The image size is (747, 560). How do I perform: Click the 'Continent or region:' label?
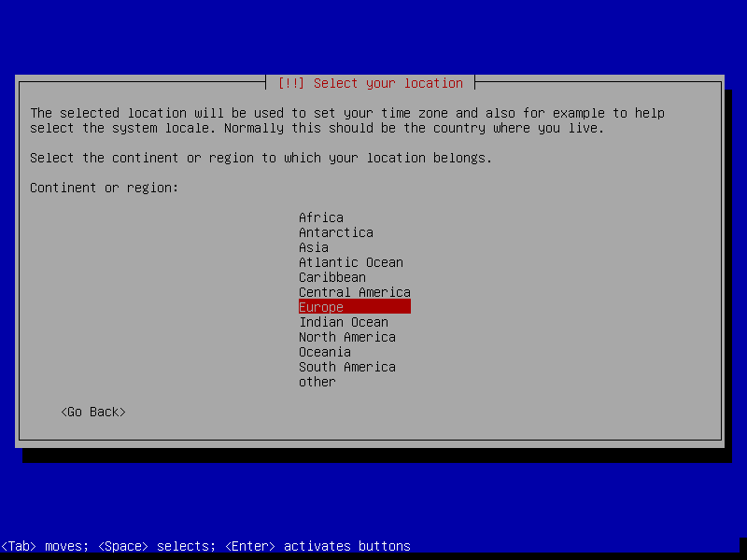104,188
